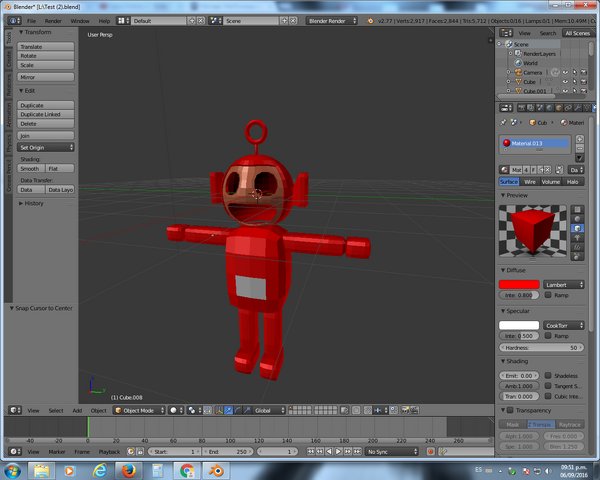Image resolution: width=600 pixels, height=480 pixels.
Task: Open the Set Origin dropdown
Action: [46, 147]
